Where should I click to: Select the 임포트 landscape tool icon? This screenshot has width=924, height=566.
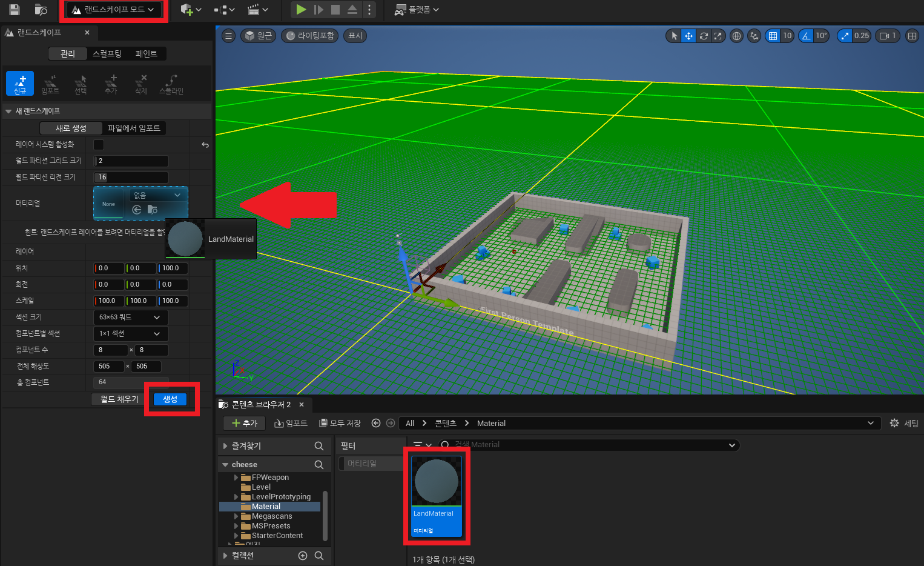click(x=50, y=84)
